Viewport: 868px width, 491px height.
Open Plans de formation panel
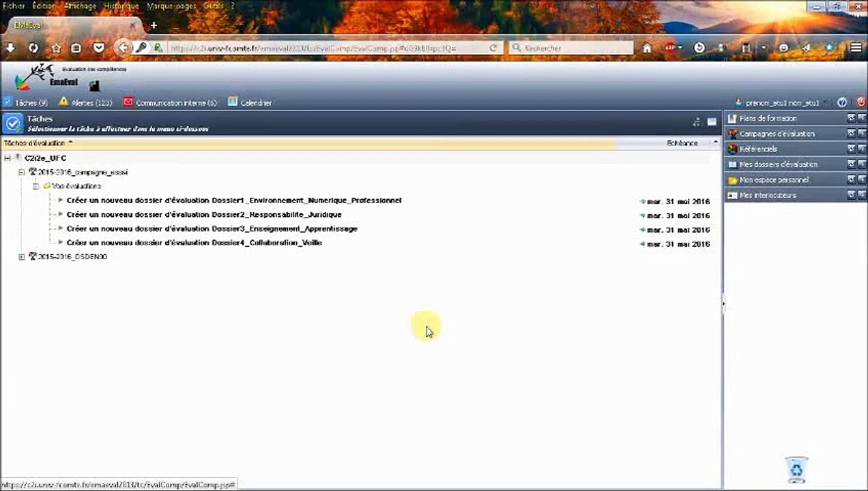click(768, 119)
